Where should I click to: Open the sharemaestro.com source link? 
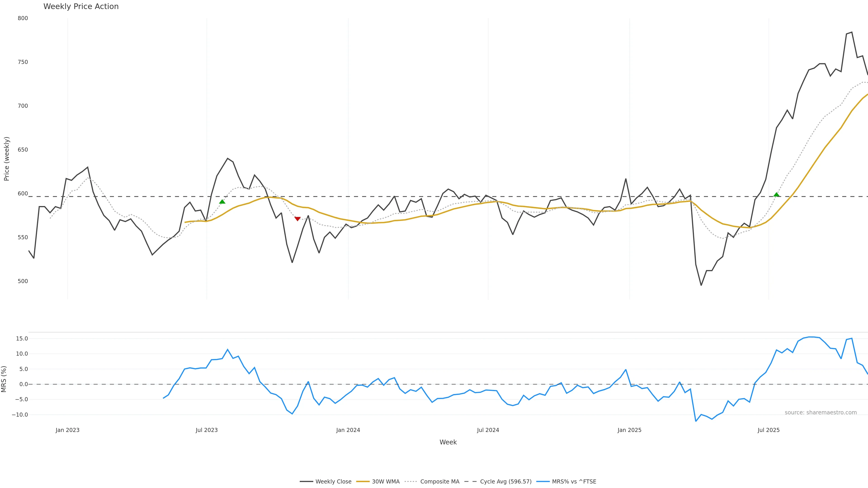pyautogui.click(x=821, y=413)
